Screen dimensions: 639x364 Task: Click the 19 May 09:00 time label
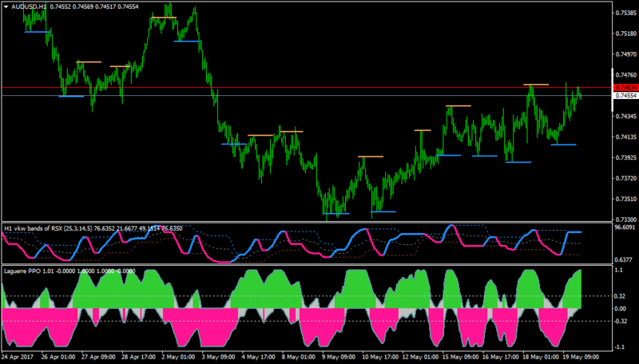[x=581, y=357]
